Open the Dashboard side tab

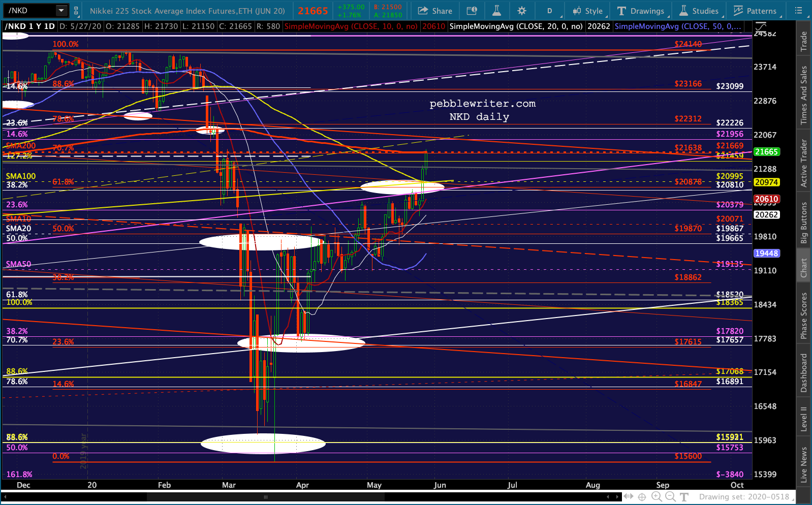pyautogui.click(x=804, y=373)
